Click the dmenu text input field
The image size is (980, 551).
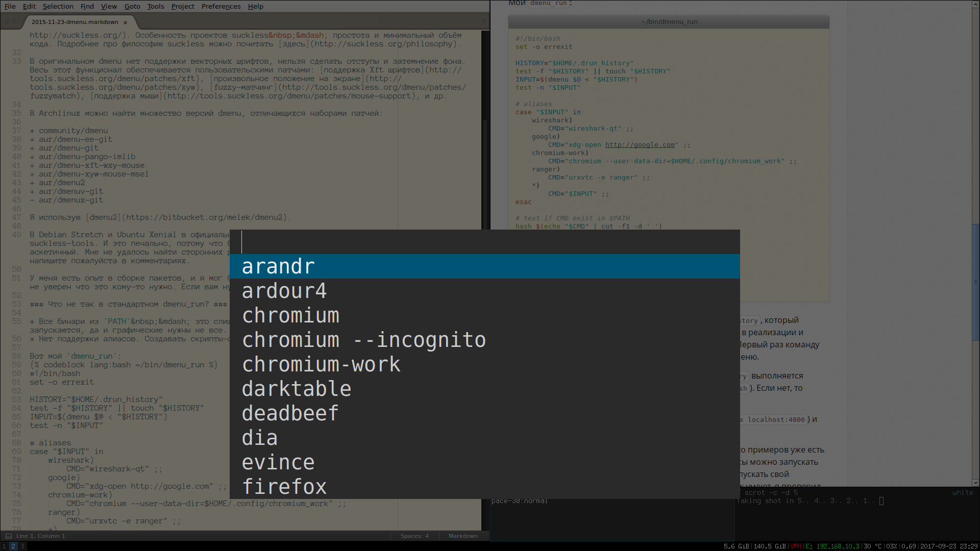485,242
